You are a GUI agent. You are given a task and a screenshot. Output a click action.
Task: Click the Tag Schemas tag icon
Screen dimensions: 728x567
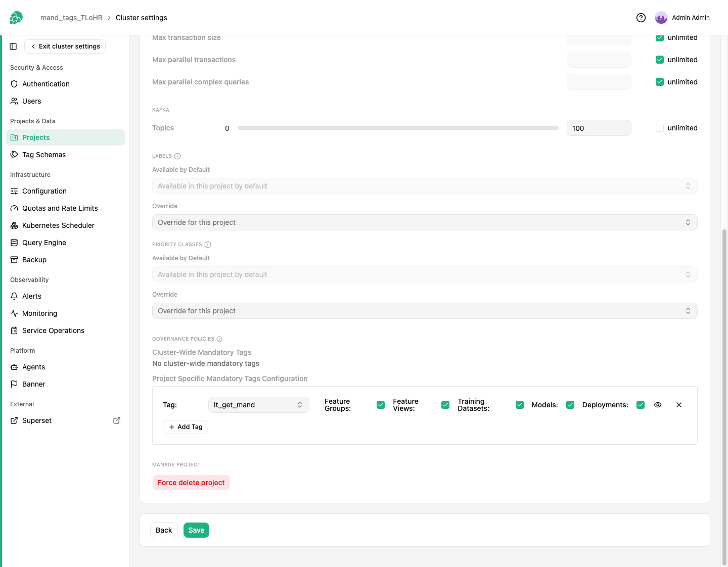(x=14, y=155)
